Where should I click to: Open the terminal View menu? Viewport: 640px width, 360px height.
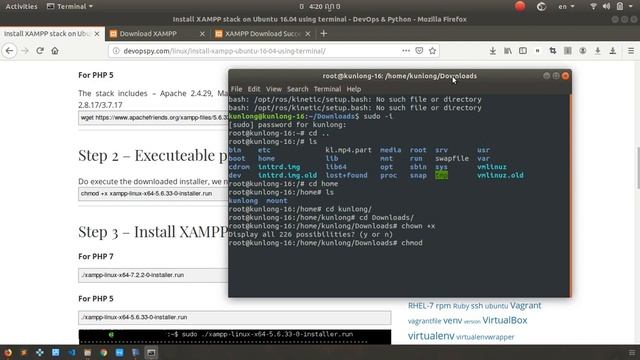pyautogui.click(x=273, y=89)
